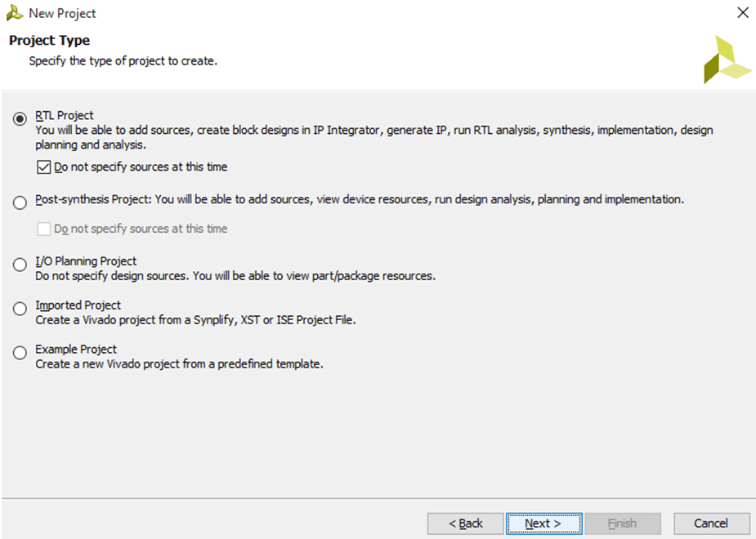Click the Xilinx logo in the header
756x539 pixels.
point(727,60)
